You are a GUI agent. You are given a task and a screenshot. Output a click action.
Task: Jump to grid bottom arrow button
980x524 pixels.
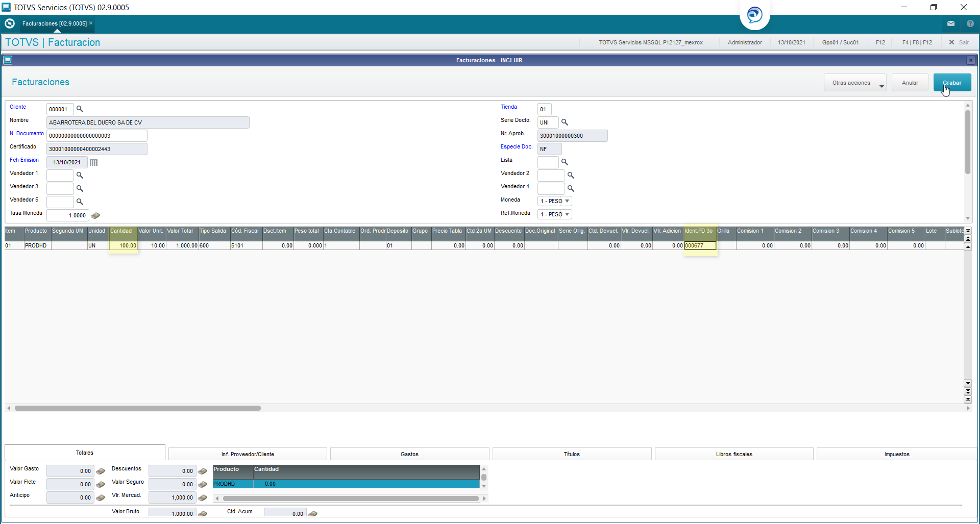point(968,400)
